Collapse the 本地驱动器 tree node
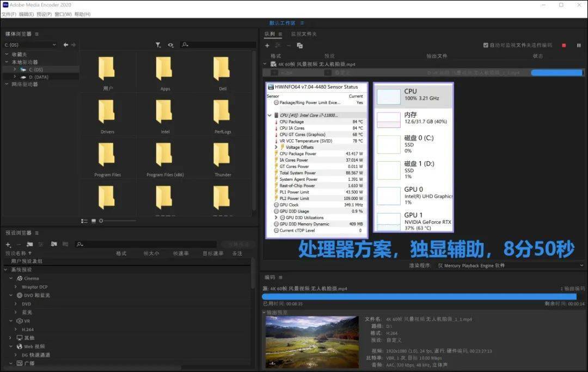 [x=7, y=62]
